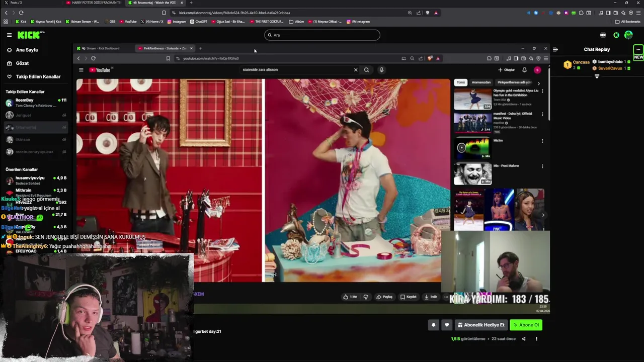644x362 pixels.
Task: Dislike the YouTube video
Action: [x=366, y=297]
